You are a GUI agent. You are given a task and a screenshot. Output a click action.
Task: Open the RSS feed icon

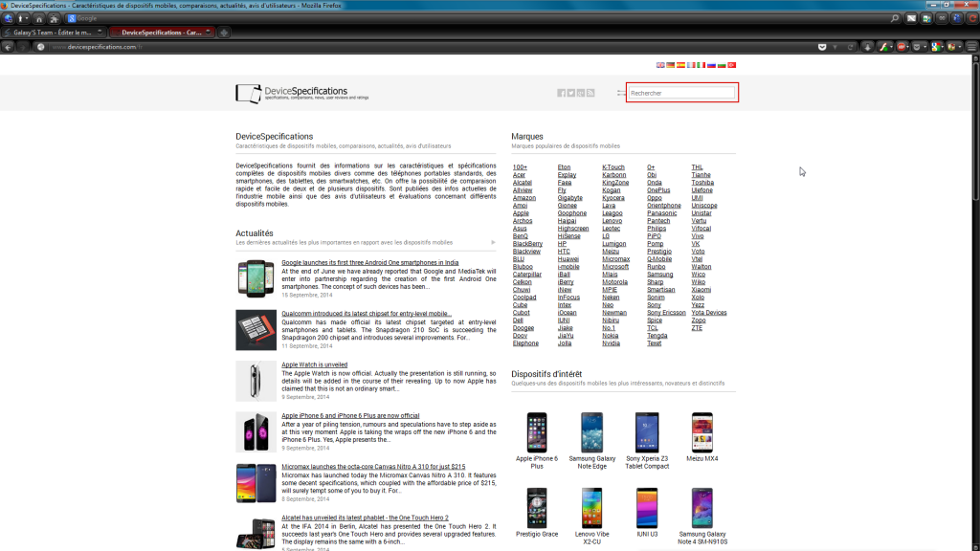coord(590,93)
